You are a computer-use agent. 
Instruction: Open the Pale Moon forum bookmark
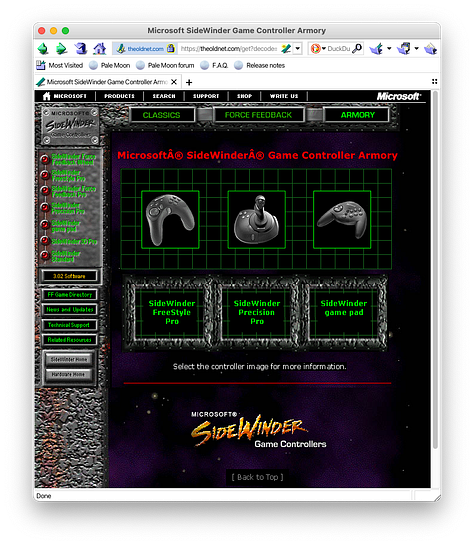tap(165, 65)
